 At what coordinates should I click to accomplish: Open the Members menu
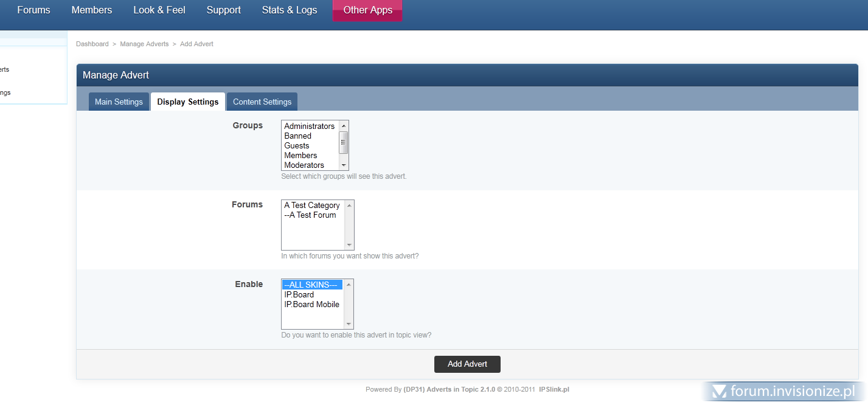[92, 10]
